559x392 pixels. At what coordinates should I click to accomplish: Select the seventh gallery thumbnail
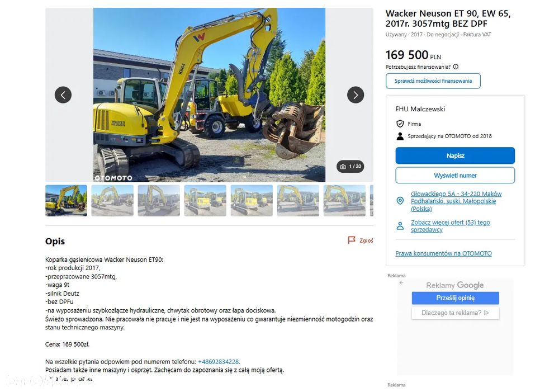(344, 200)
